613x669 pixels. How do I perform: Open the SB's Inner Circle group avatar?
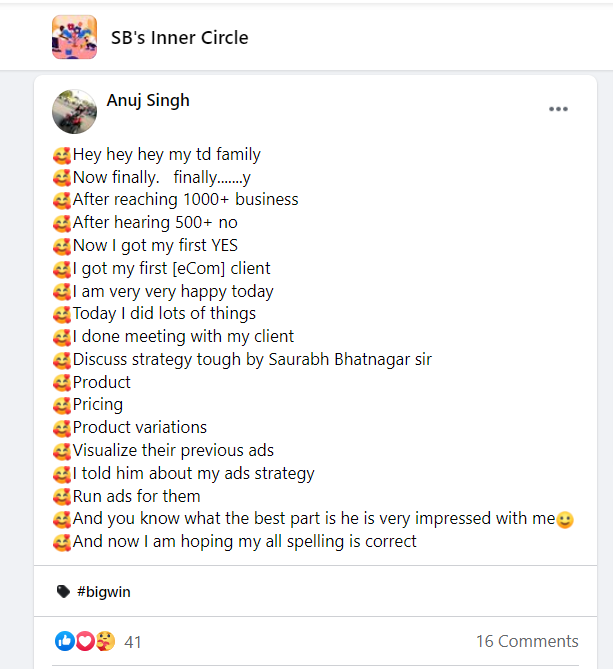tap(74, 37)
